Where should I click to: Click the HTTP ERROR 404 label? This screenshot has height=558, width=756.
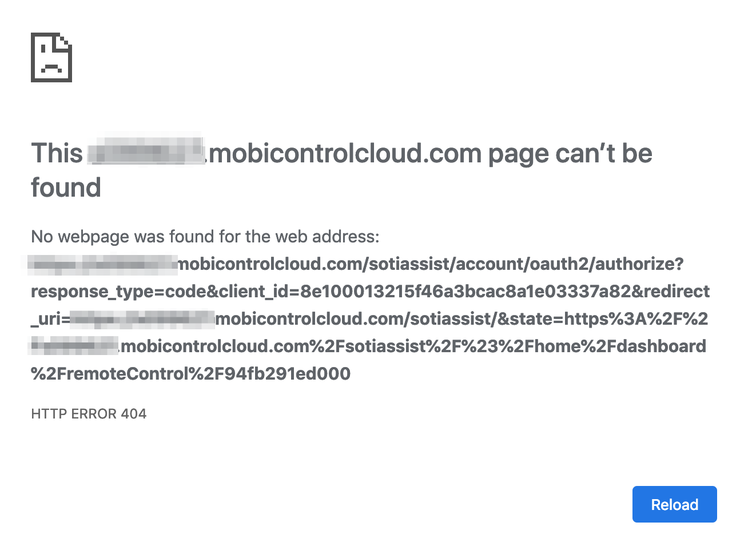pyautogui.click(x=89, y=414)
